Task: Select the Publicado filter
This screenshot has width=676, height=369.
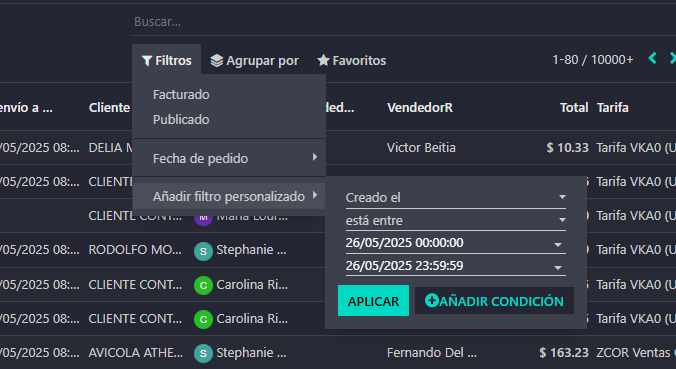Action: pyautogui.click(x=181, y=119)
